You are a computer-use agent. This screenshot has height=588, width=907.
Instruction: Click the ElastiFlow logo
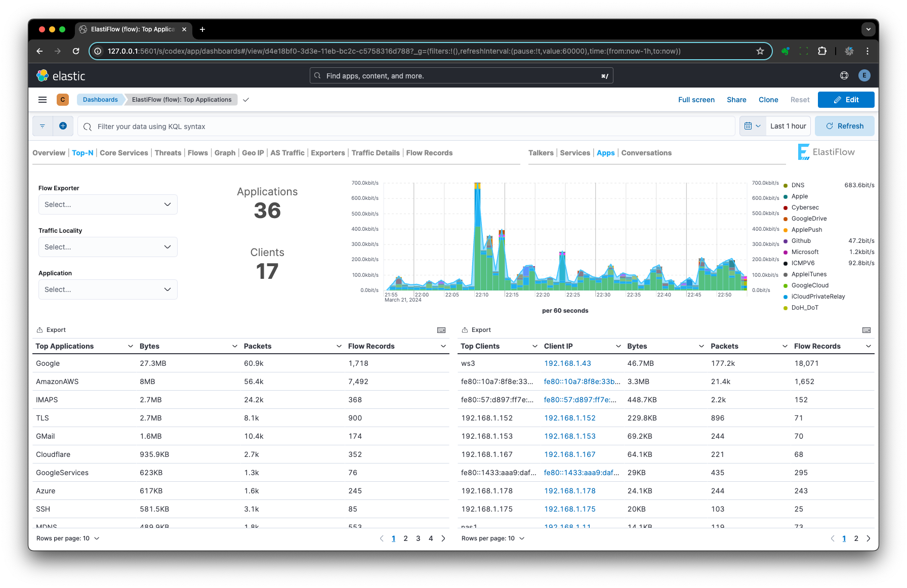point(827,152)
